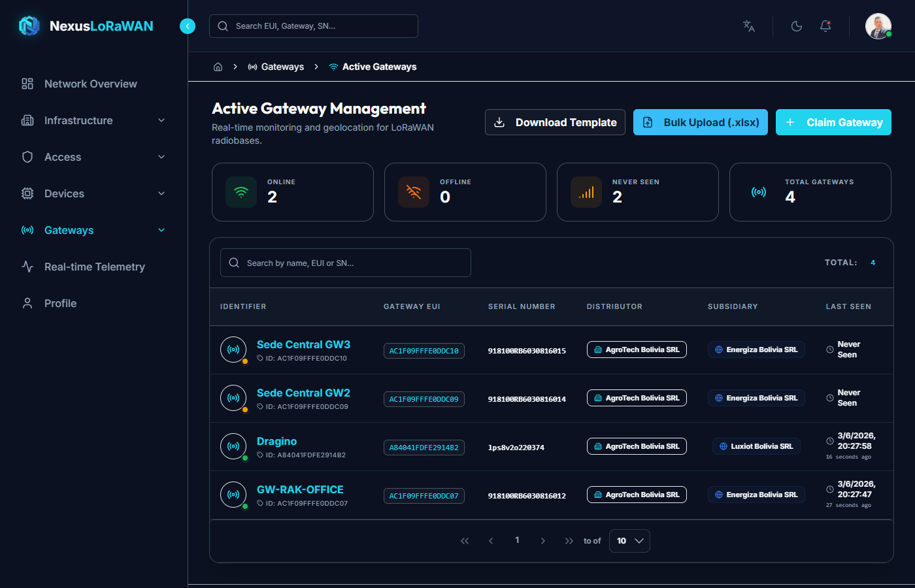Image resolution: width=915 pixels, height=588 pixels.
Task: Click Download Template button
Action: point(555,122)
